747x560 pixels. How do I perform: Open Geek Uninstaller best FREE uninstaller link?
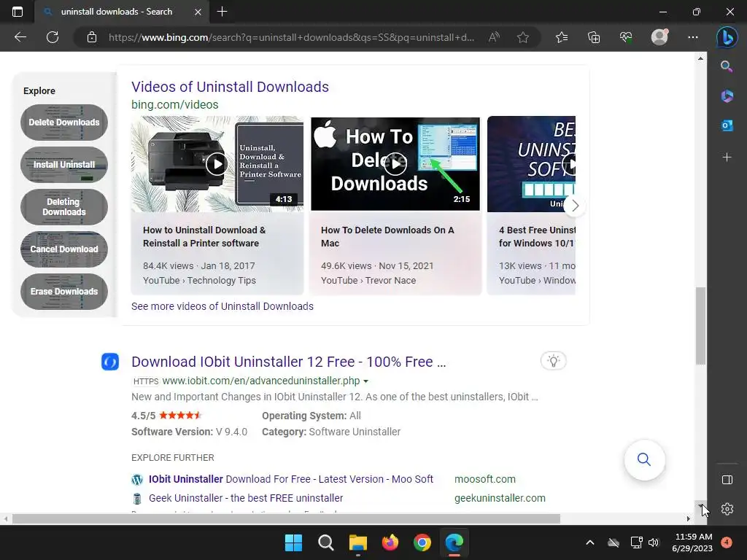[246, 498]
